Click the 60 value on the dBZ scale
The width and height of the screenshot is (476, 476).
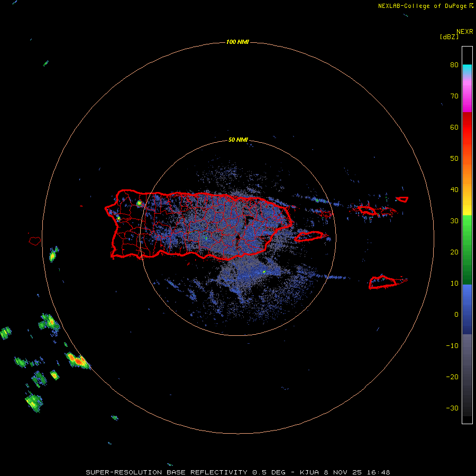[x=454, y=127]
